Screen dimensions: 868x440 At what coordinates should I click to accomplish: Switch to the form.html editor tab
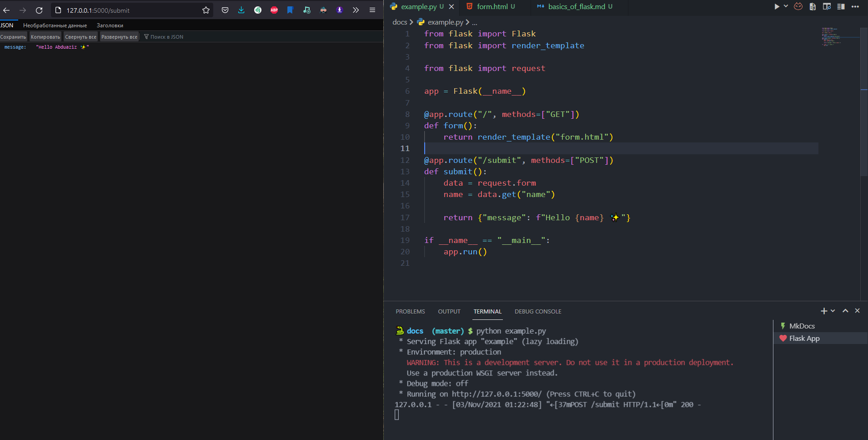[492, 6]
